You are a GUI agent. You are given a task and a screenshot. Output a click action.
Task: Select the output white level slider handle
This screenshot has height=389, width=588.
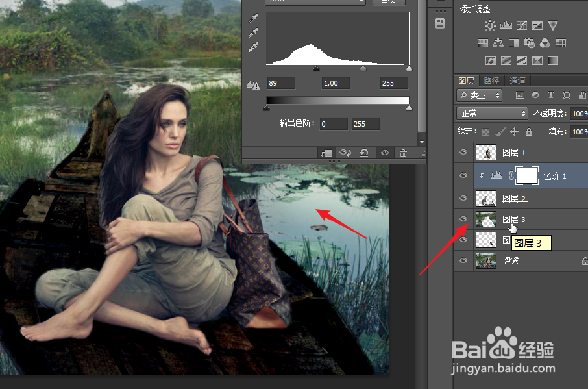pos(409,108)
